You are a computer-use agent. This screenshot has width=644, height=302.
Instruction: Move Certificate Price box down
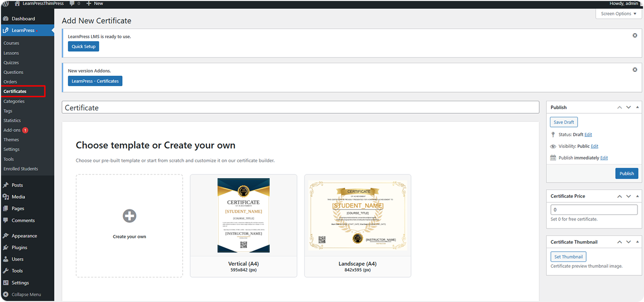(629, 196)
